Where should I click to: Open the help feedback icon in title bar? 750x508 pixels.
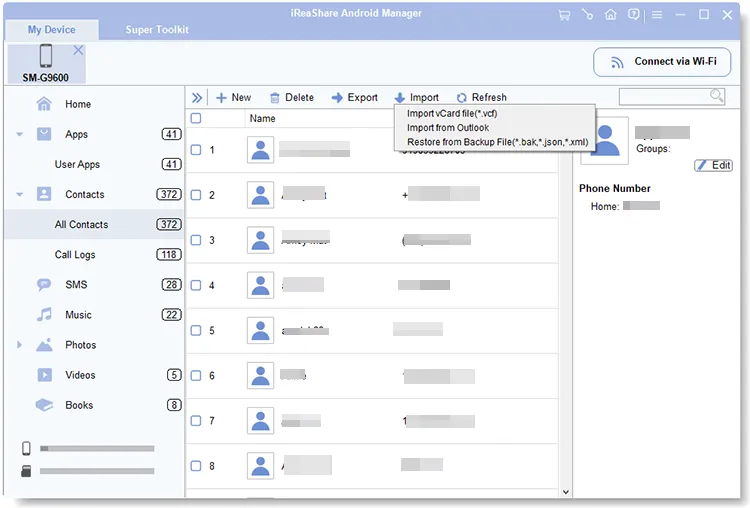(633, 15)
